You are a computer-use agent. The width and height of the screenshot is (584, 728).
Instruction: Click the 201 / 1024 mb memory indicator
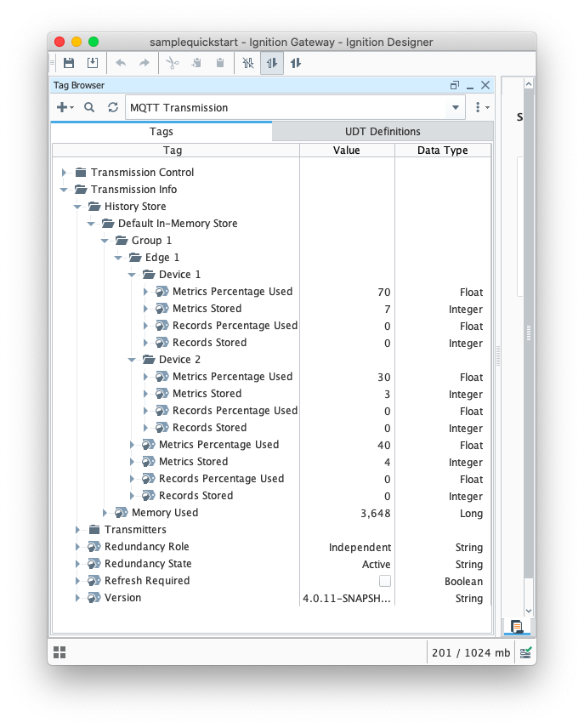pyautogui.click(x=470, y=652)
